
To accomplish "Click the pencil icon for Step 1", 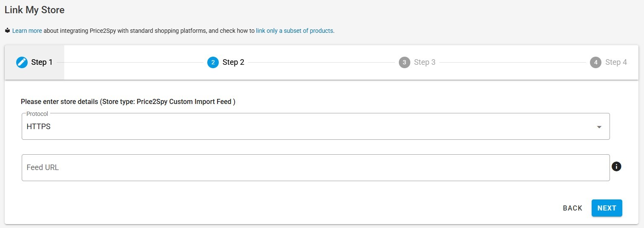I will point(22,62).
